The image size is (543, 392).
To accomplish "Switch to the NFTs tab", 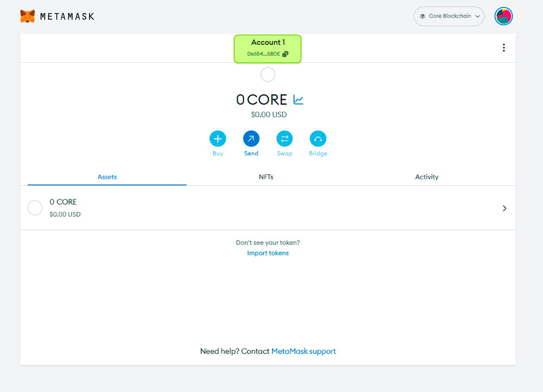I will [x=266, y=177].
